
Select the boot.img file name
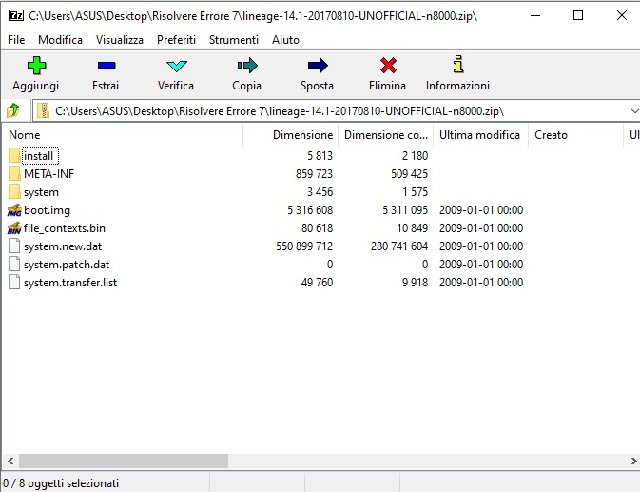tap(47, 210)
